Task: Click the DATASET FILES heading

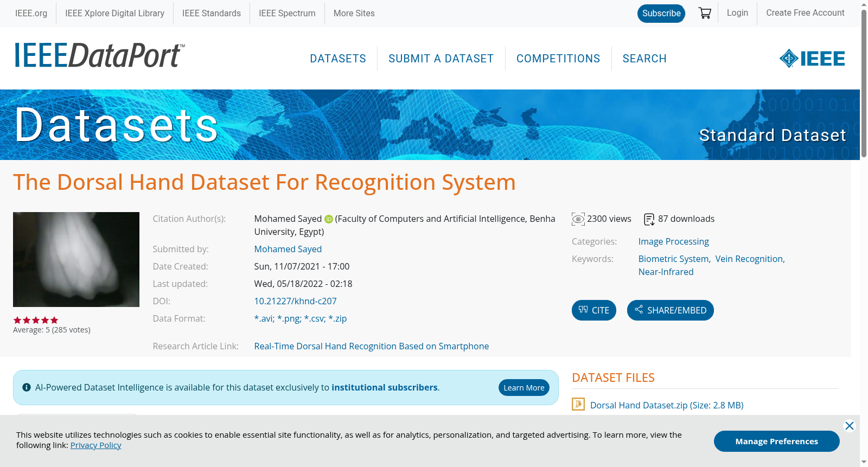Action: point(613,378)
